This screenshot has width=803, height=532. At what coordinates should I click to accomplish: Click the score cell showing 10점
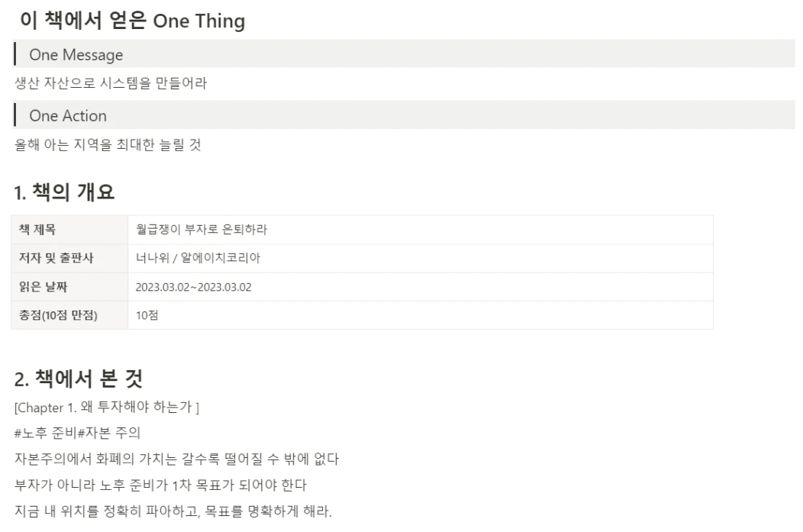pyautogui.click(x=421, y=315)
